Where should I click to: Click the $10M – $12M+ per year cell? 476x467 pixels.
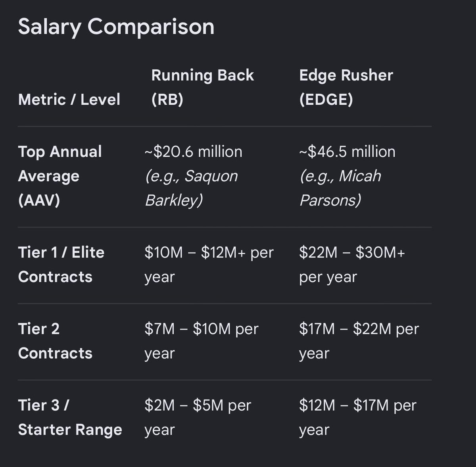point(209,264)
